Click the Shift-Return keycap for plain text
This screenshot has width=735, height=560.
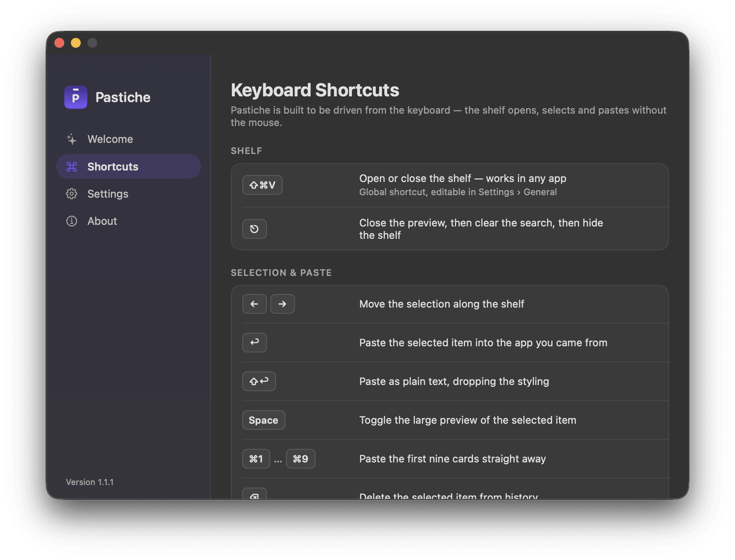tap(259, 381)
